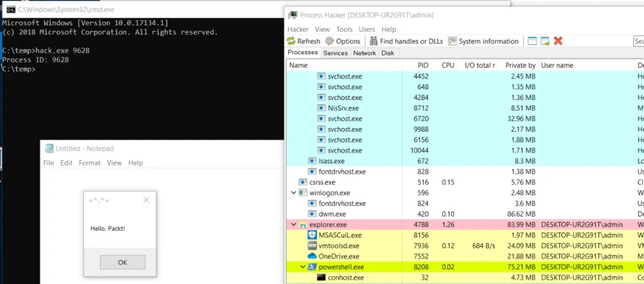Open Process Hacker's View menu

323,29
